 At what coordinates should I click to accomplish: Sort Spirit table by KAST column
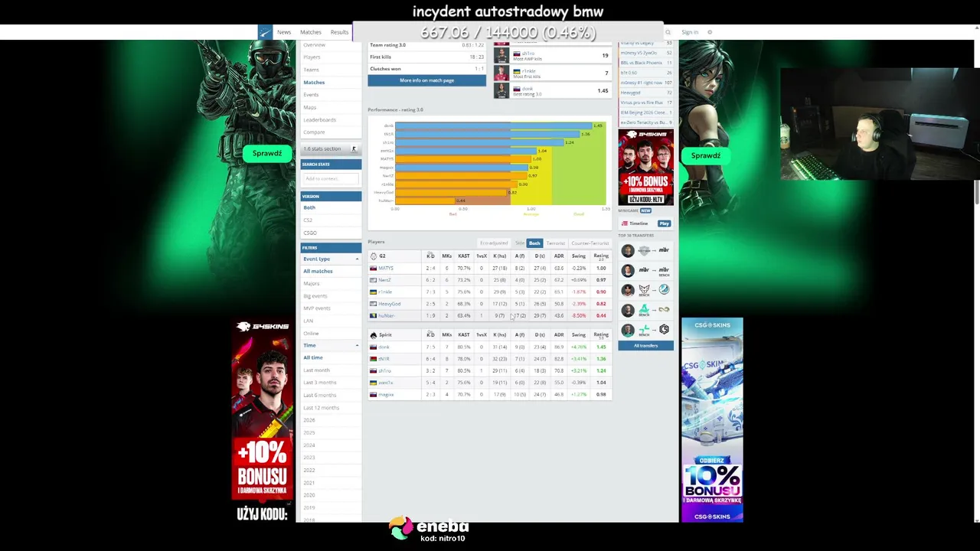coord(464,334)
